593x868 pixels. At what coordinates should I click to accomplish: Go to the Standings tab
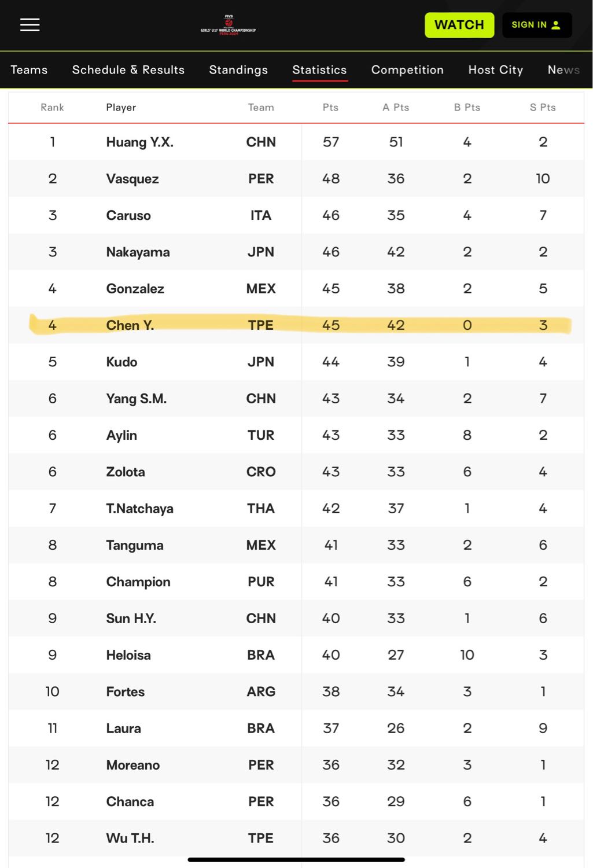tap(238, 70)
